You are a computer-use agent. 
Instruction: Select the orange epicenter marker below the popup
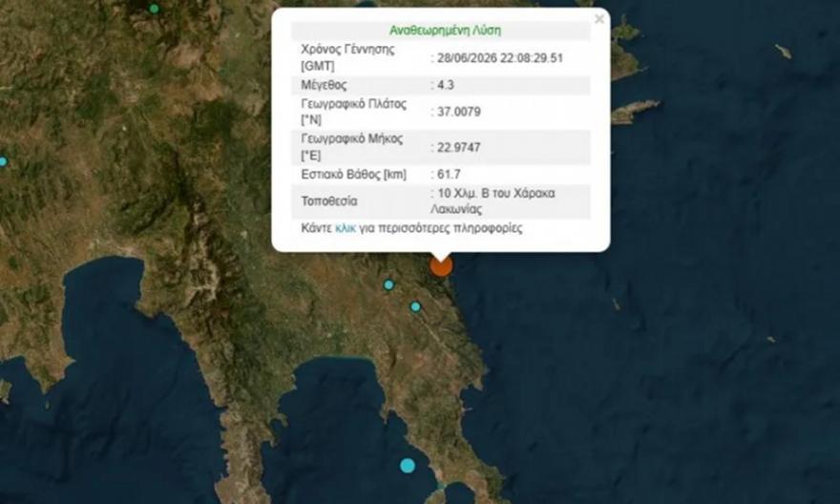coord(441,265)
